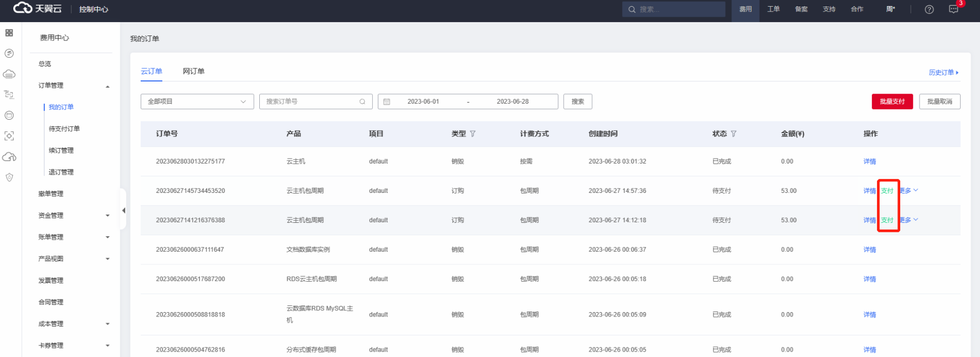Click the search magnifier in order number field

[362, 101]
